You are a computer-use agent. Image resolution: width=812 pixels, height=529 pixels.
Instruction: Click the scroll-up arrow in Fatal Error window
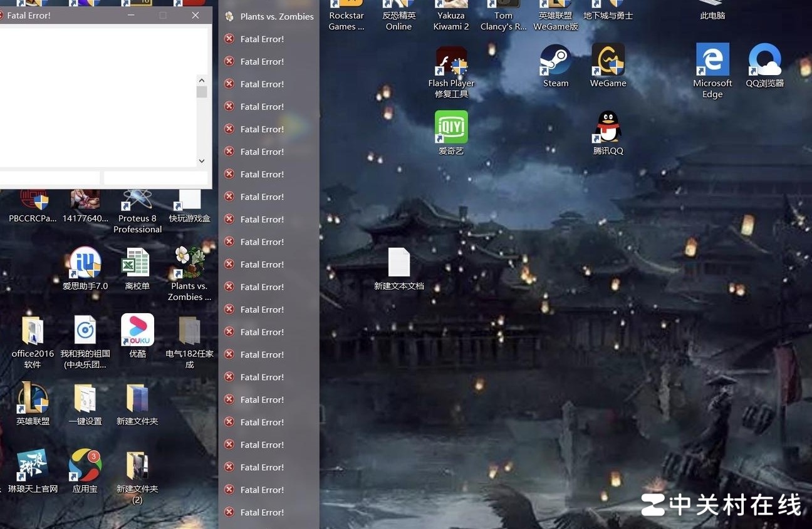coord(202,80)
